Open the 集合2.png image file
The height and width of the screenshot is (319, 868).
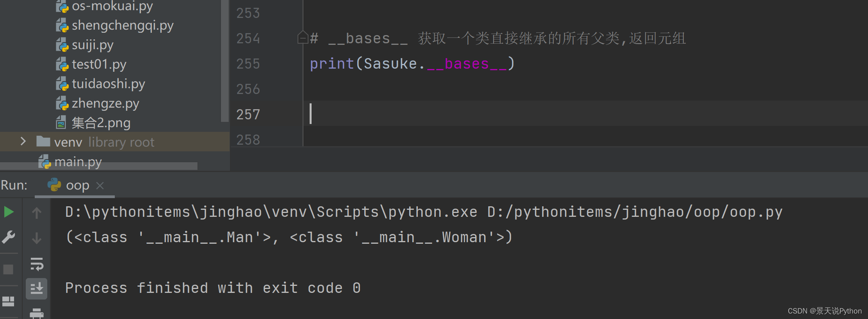point(101,123)
